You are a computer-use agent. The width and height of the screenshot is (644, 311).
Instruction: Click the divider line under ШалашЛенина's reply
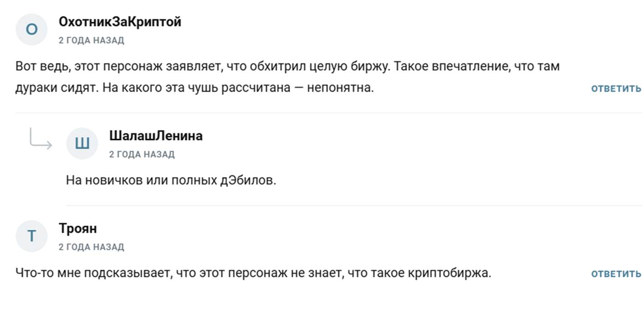pyautogui.click(x=354, y=205)
